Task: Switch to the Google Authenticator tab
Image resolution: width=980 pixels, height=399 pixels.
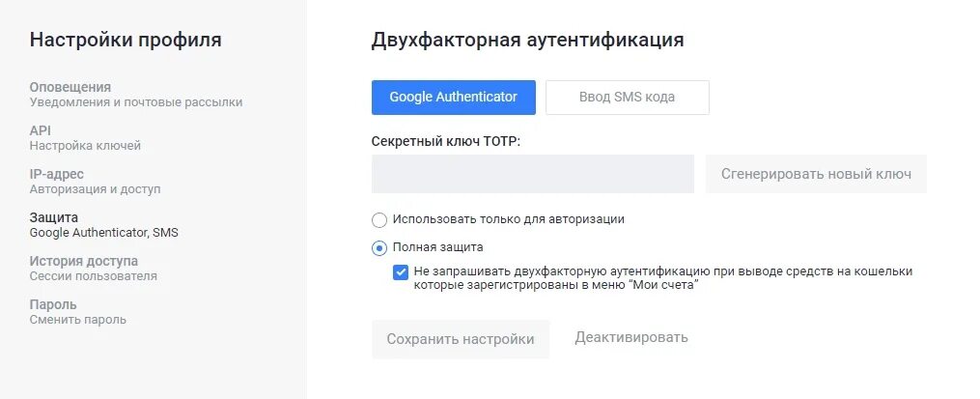Action: (x=453, y=97)
